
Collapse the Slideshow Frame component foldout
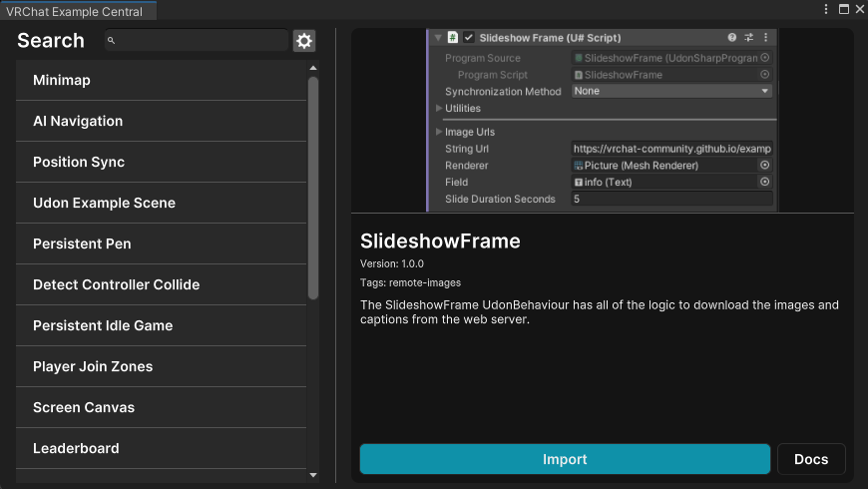coord(438,38)
